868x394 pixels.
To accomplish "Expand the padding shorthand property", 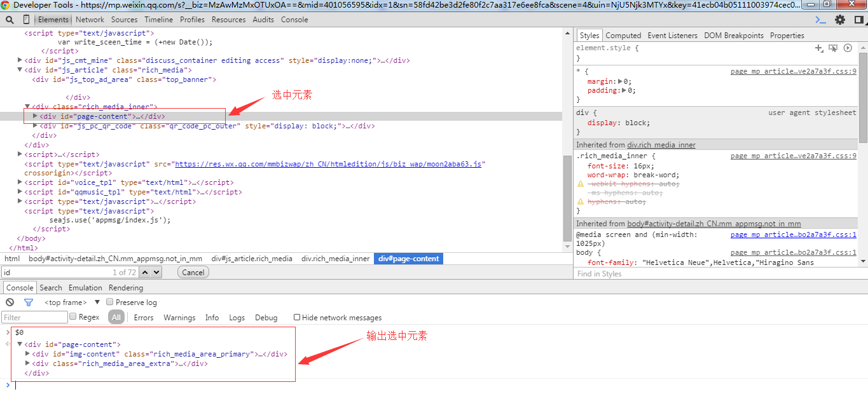I will pyautogui.click(x=625, y=90).
